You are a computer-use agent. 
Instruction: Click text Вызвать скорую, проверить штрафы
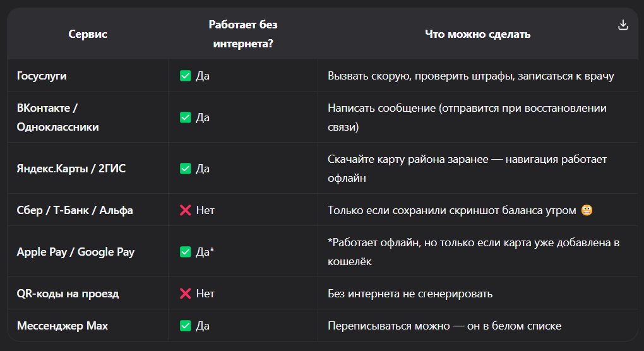point(420,76)
